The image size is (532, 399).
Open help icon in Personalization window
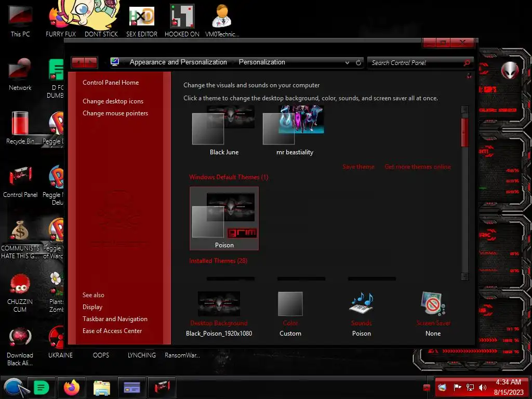[469, 76]
